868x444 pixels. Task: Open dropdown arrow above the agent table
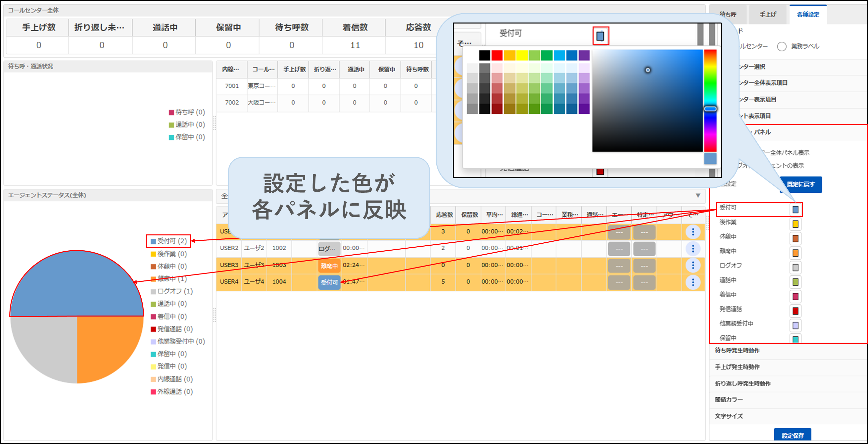[x=698, y=196]
